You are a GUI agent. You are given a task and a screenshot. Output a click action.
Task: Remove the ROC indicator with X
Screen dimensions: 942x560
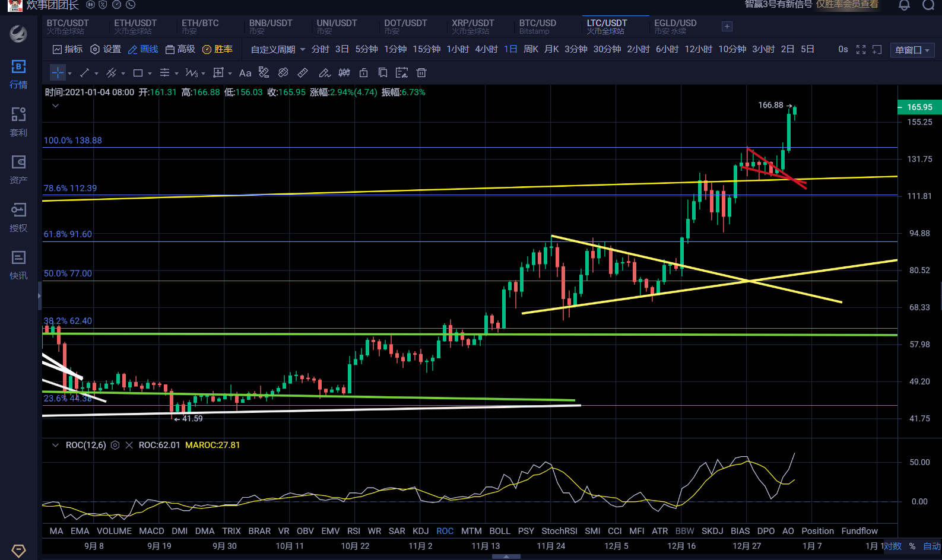click(129, 445)
